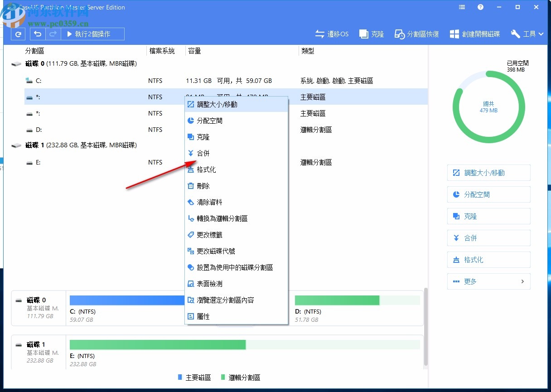Open the hamburger menu in the title bar
The height and width of the screenshot is (392, 551).
(x=461, y=7)
